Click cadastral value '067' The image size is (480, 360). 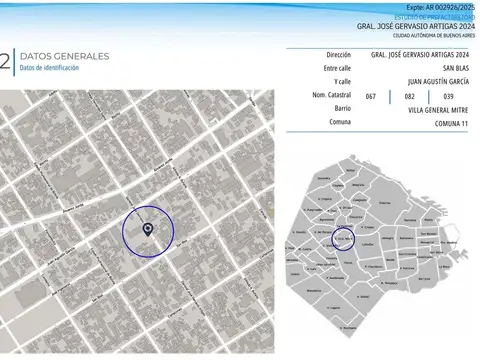click(x=371, y=97)
